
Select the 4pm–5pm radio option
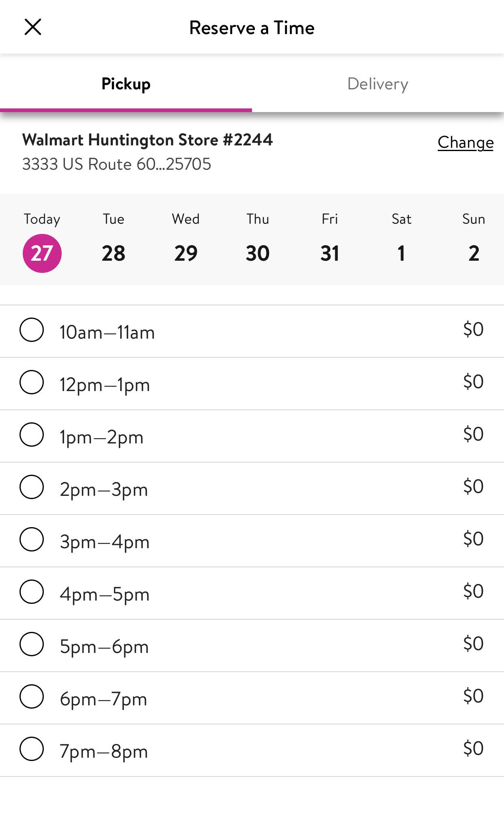coord(32,592)
